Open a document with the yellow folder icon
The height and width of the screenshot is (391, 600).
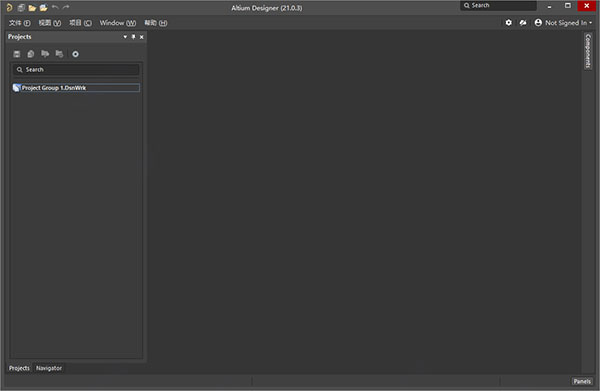tap(32, 8)
